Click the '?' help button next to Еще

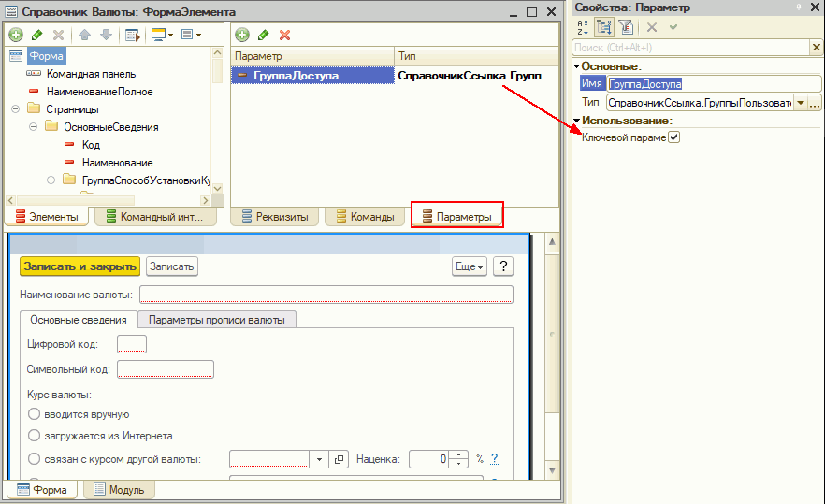coord(503,266)
